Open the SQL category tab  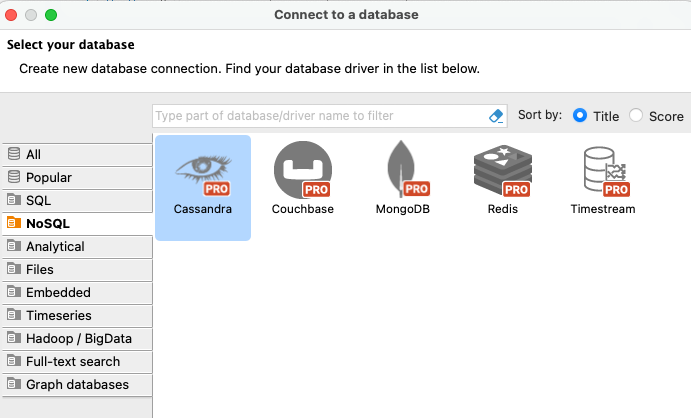[77, 200]
